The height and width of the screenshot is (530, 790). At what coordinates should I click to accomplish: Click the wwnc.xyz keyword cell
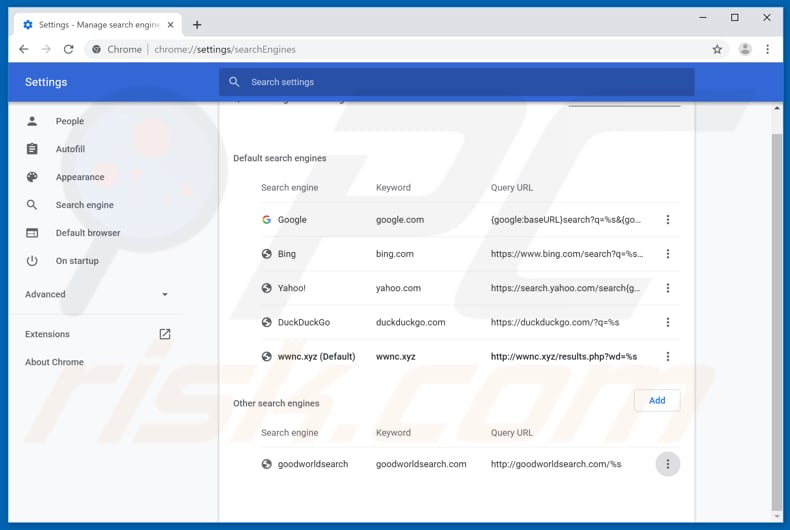396,357
